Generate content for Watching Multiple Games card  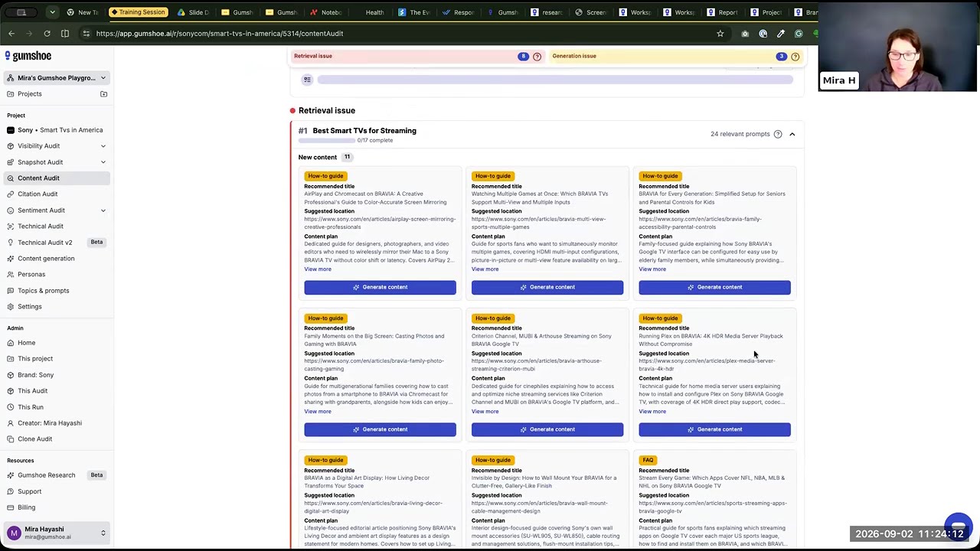pyautogui.click(x=547, y=287)
